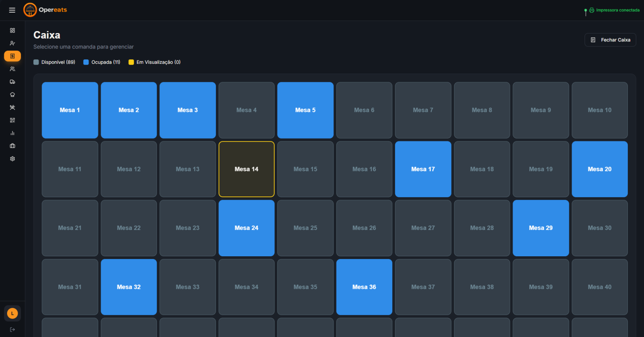The height and width of the screenshot is (337, 644).
Task: Click the 'Ocupada (11)' legend text
Action: tap(106, 62)
